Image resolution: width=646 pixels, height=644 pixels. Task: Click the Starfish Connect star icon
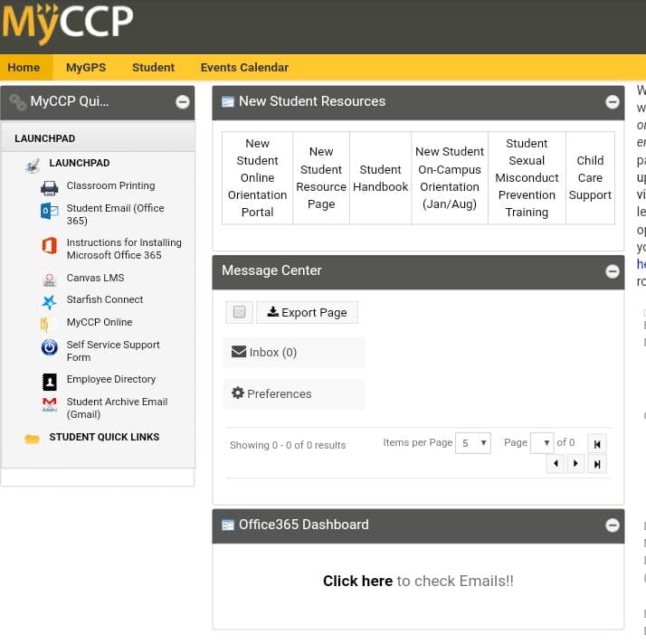tap(49, 301)
